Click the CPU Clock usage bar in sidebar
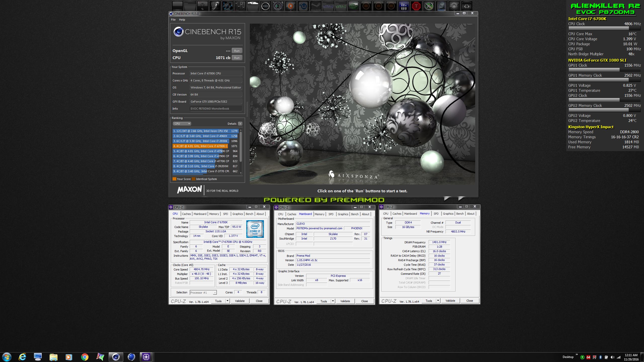 coord(605,28)
